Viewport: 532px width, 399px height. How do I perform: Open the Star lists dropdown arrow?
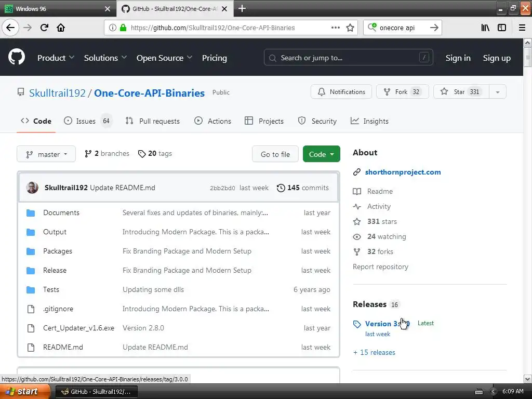[497, 91]
